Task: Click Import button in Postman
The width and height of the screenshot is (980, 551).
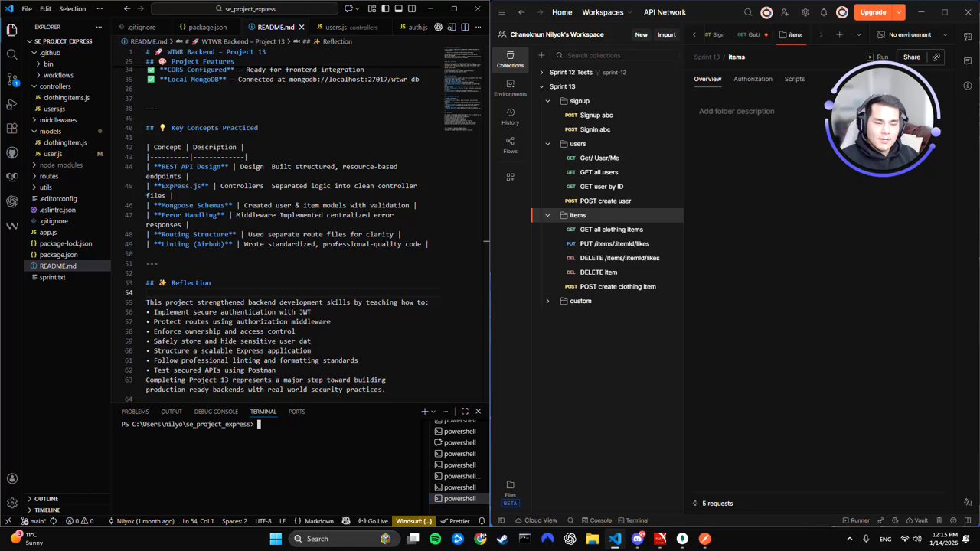Action: 666,34
